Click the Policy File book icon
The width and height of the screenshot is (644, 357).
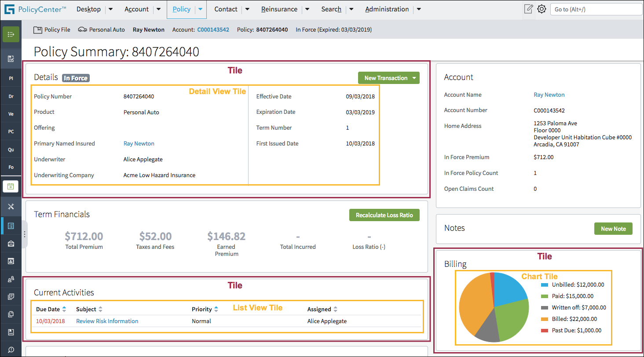pos(39,29)
